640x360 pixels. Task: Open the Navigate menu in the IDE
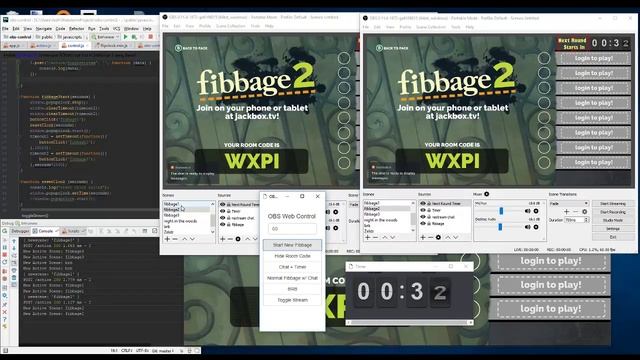44,29
